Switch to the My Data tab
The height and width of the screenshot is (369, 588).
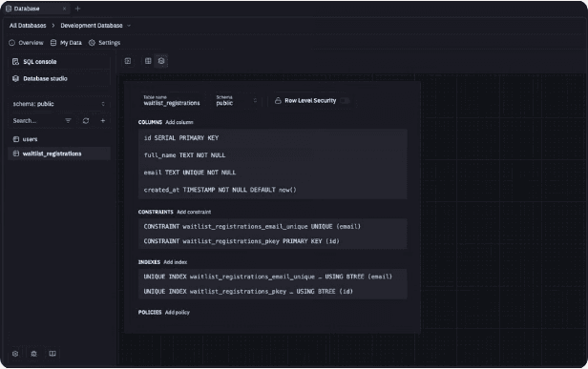pyautogui.click(x=66, y=43)
